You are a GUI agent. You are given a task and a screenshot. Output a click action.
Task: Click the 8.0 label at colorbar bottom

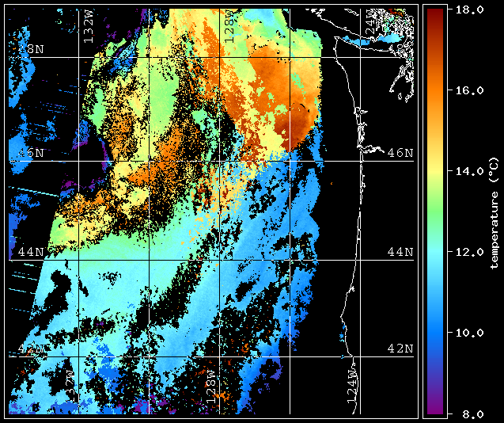(472, 413)
